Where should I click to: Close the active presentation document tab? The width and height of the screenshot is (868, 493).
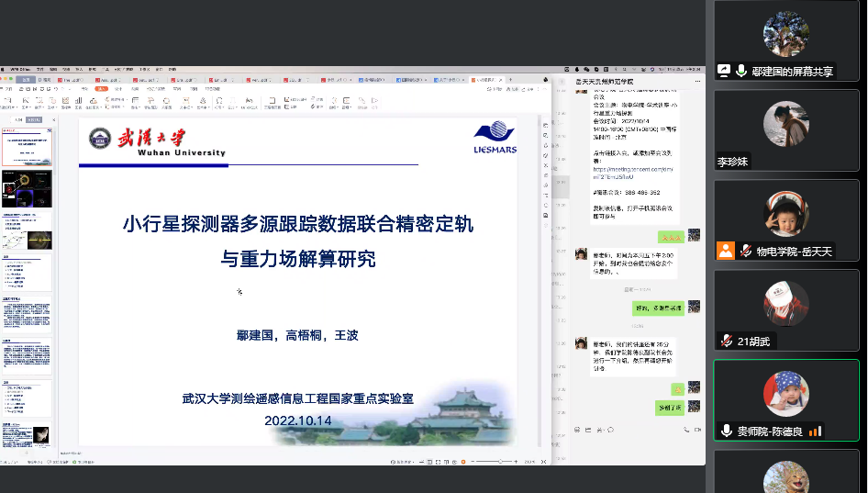[x=501, y=80]
